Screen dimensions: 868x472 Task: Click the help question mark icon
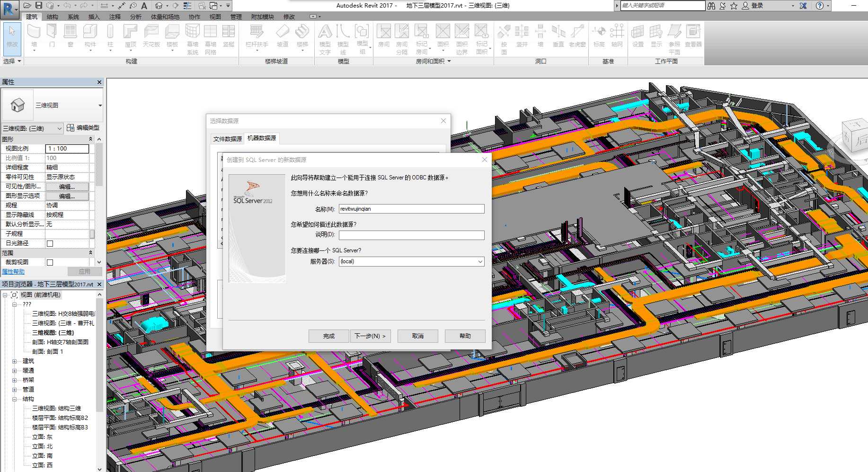click(820, 6)
